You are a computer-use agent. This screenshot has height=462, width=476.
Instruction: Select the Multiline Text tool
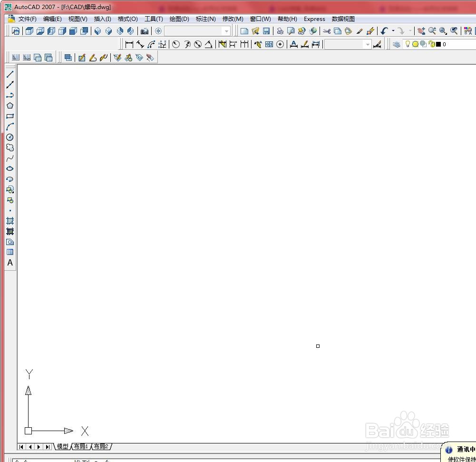click(x=10, y=263)
